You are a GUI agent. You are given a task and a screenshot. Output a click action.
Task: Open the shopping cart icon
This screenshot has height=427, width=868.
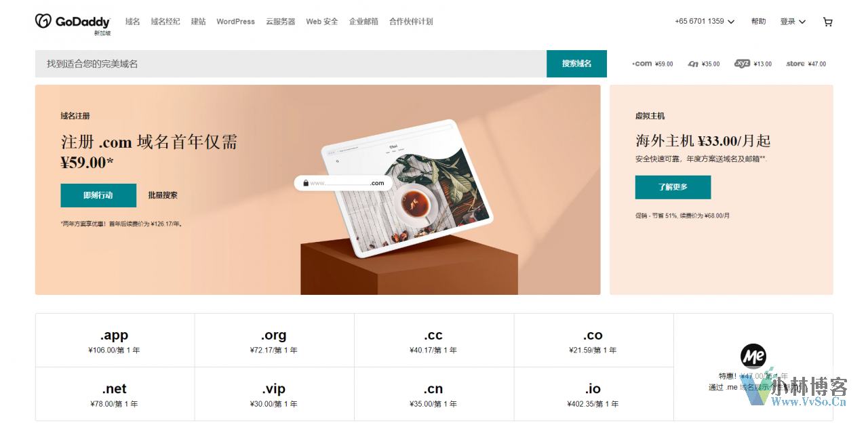tap(827, 22)
